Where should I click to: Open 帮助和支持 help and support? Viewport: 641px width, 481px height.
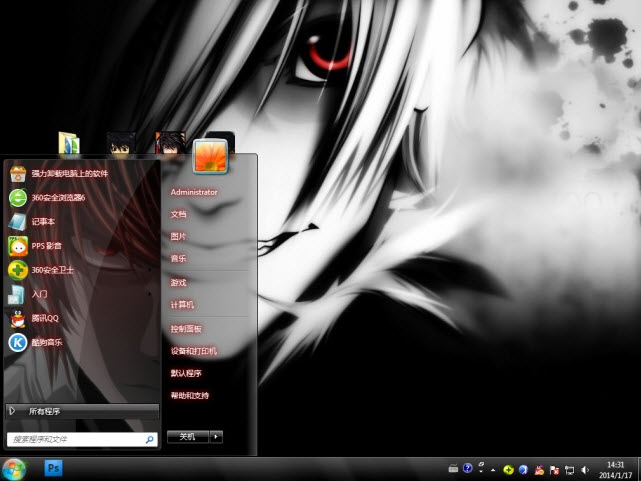190,396
